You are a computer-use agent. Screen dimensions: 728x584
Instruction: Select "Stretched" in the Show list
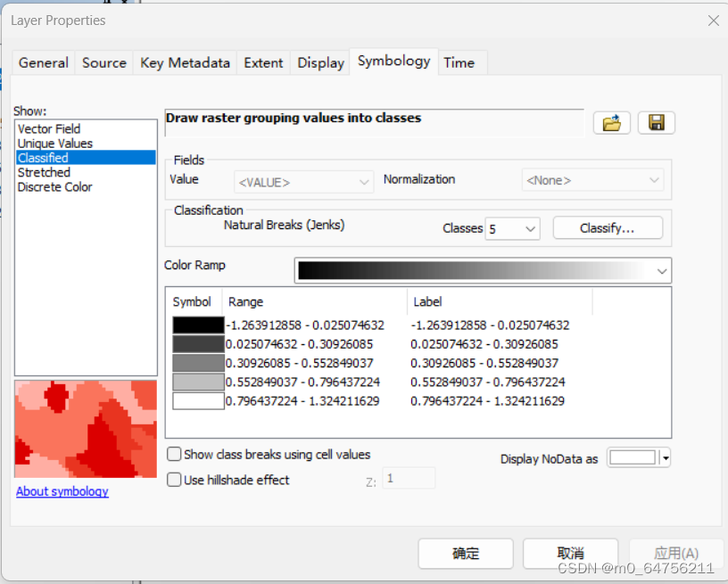tap(43, 172)
